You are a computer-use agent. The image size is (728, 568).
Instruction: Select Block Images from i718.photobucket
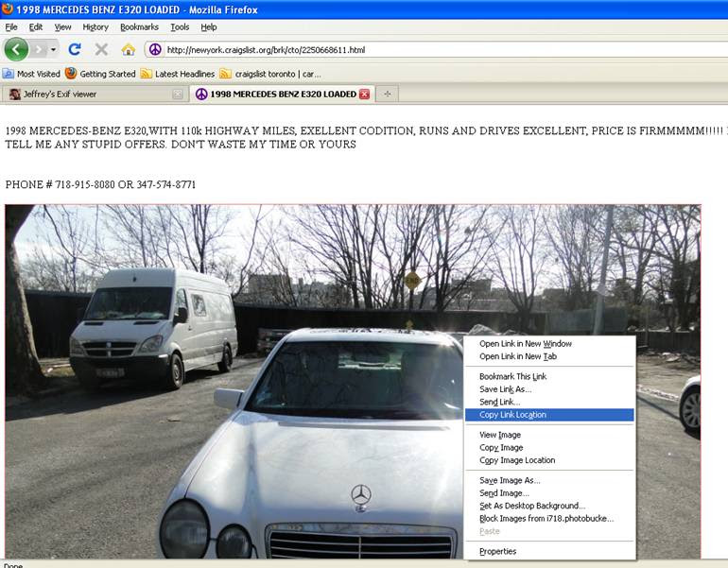tap(549, 519)
